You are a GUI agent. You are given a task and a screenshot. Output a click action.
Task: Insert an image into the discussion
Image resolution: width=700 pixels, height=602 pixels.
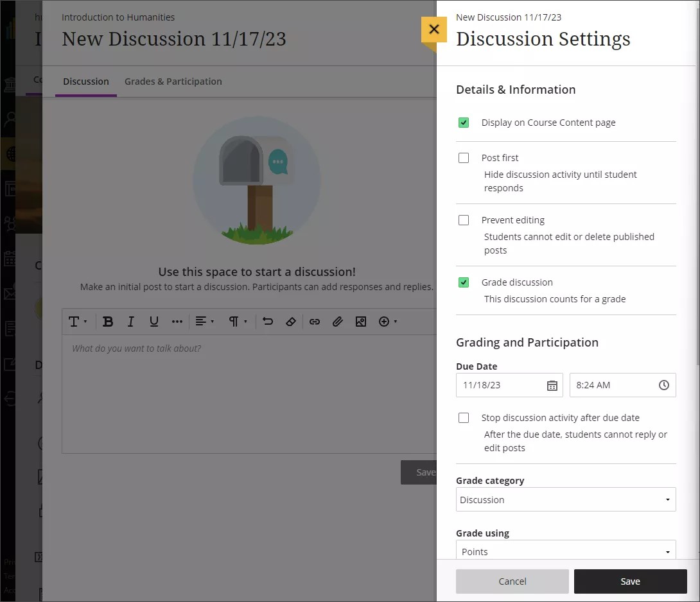(x=360, y=322)
